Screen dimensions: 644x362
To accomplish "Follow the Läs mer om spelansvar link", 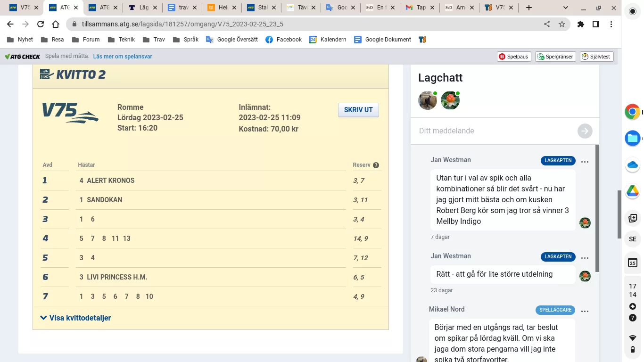I will [123, 57].
